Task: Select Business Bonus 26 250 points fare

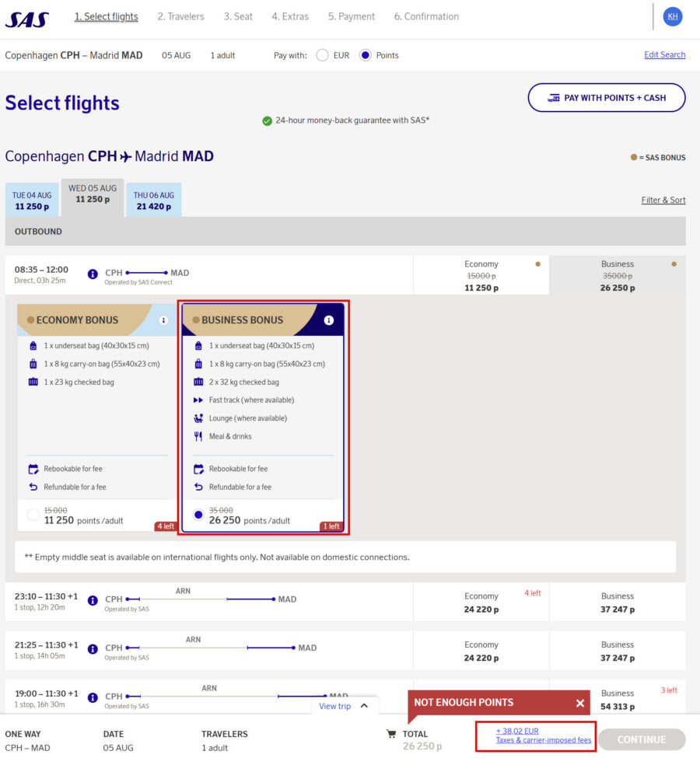Action: click(198, 515)
